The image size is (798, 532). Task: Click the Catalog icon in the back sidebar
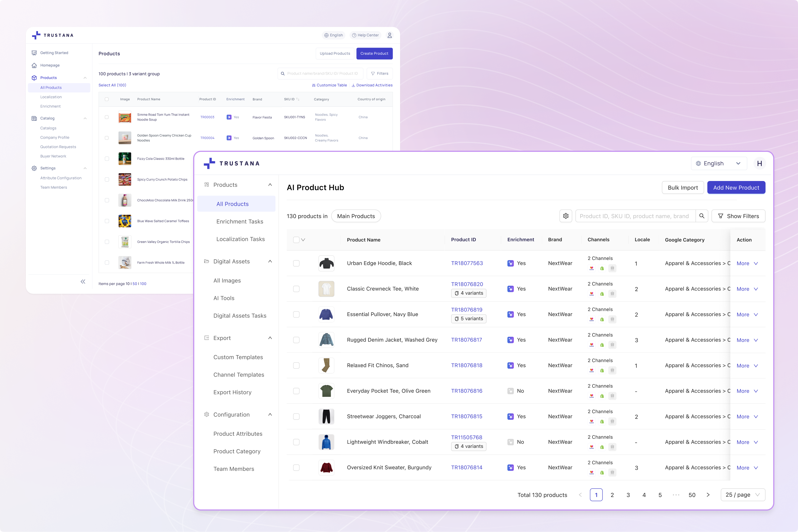point(34,118)
